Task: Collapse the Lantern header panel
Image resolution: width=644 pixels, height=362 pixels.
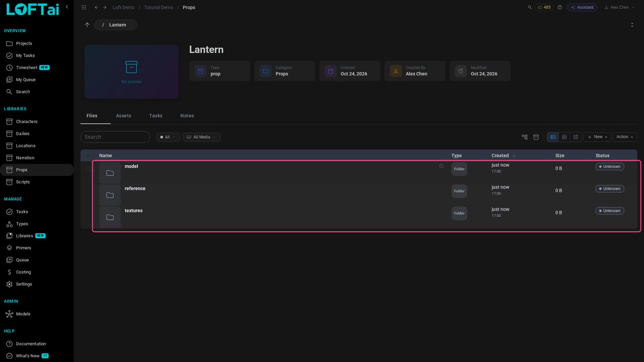Action: [x=632, y=25]
